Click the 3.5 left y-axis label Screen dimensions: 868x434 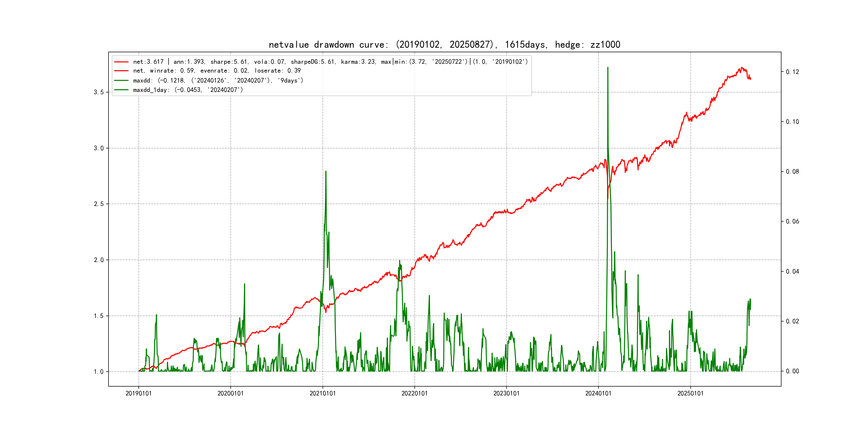coord(98,92)
